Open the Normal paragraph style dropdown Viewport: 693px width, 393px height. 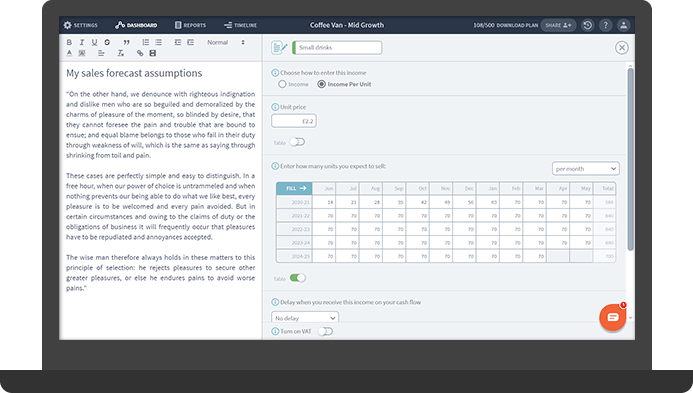pos(226,42)
